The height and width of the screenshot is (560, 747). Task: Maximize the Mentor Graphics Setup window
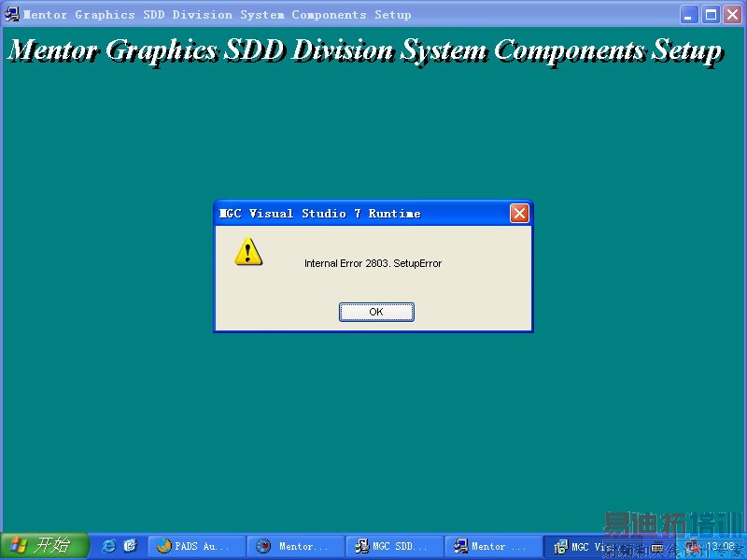click(x=711, y=15)
